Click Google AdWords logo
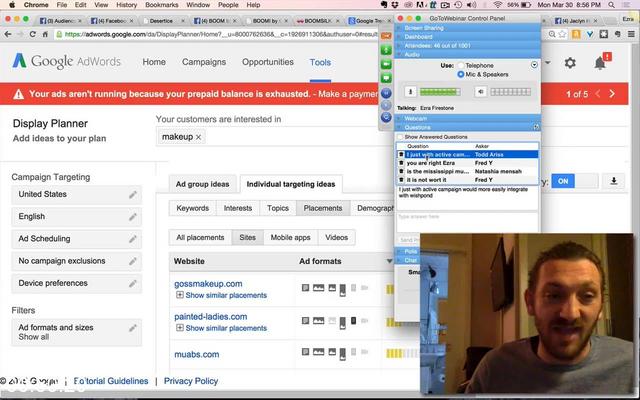Screen dimensions: 640x400 pos(67,62)
